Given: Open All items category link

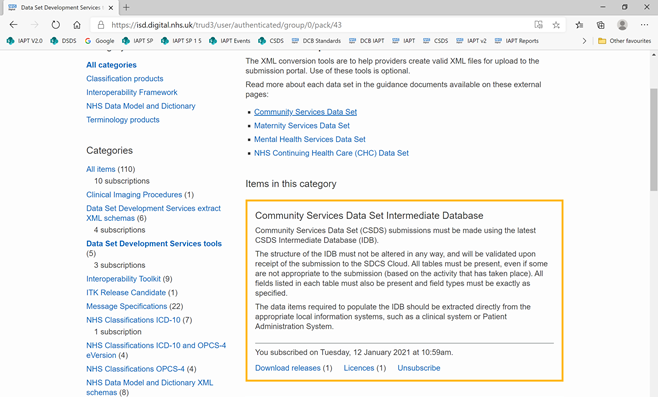Looking at the screenshot, I should tap(101, 169).
